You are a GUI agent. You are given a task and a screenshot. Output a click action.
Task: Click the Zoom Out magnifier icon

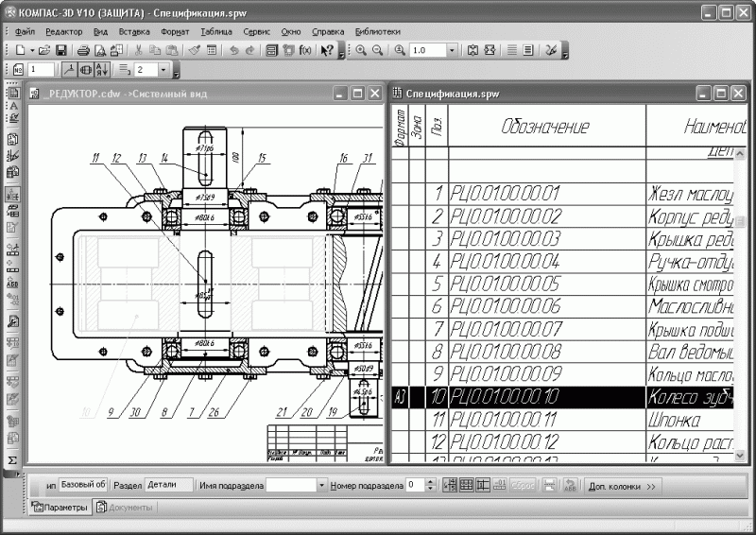pos(377,49)
